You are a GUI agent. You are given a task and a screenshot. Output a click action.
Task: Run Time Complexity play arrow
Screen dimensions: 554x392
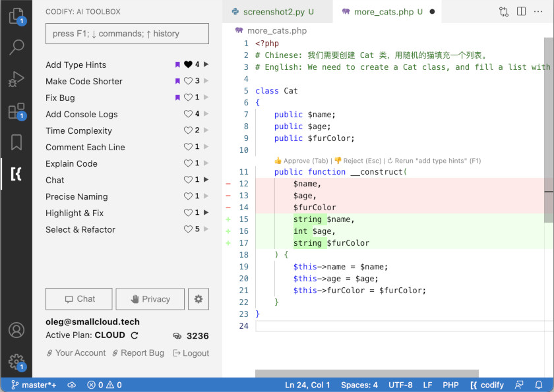coord(206,130)
